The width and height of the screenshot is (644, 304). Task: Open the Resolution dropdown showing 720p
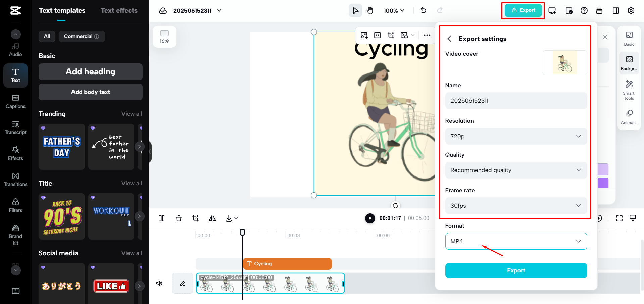(515, 136)
